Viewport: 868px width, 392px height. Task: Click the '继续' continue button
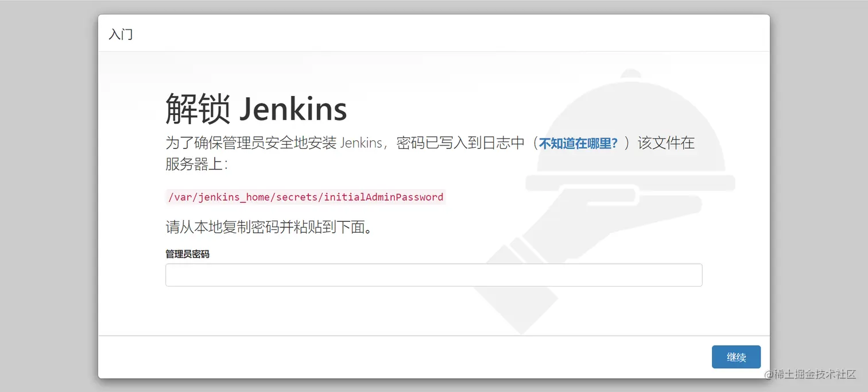[736, 357]
